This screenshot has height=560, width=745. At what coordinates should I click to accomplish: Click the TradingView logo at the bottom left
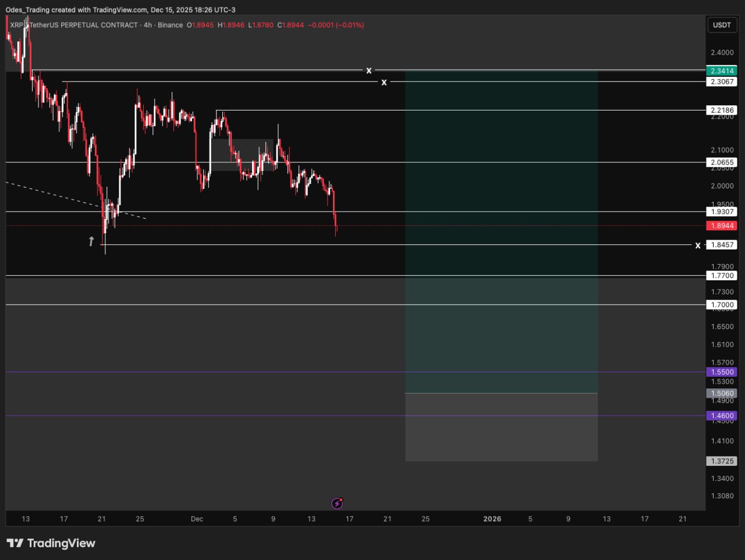(51, 543)
